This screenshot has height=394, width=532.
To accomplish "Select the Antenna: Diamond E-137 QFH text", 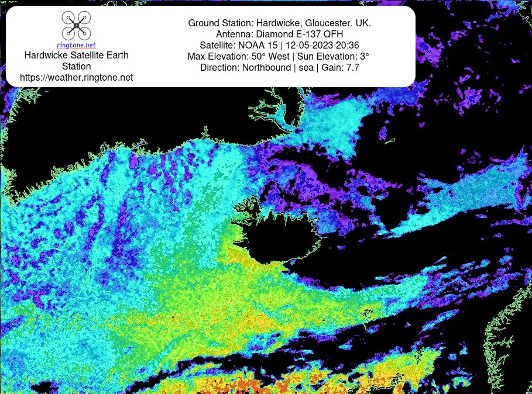I will [280, 34].
